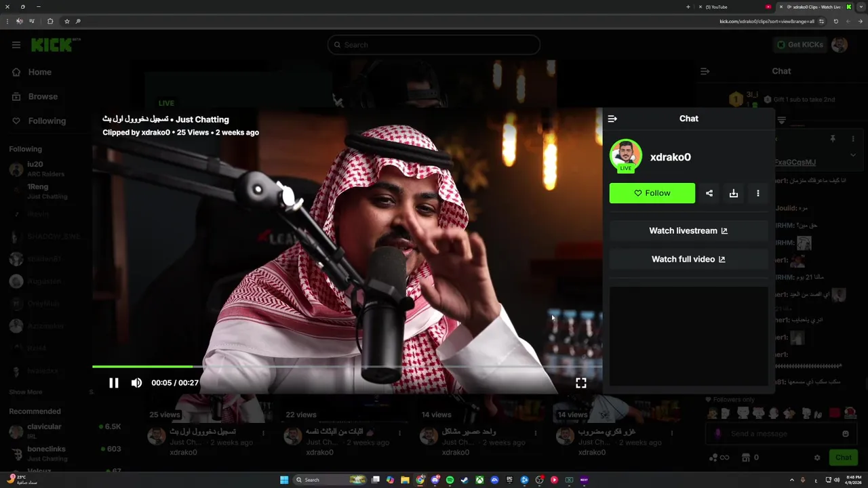The width and height of the screenshot is (868, 488).
Task: Open xdrako0 profile avatar
Action: pyautogui.click(x=625, y=156)
